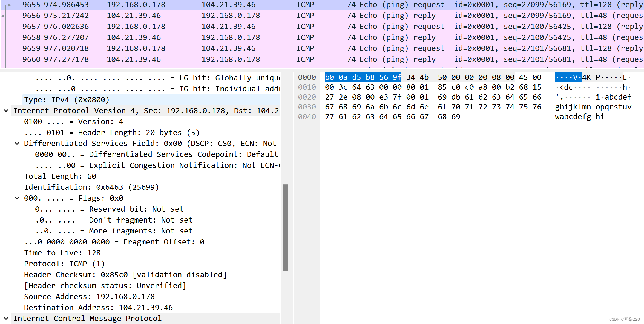Click hex offset 0010 row label

(x=307, y=87)
